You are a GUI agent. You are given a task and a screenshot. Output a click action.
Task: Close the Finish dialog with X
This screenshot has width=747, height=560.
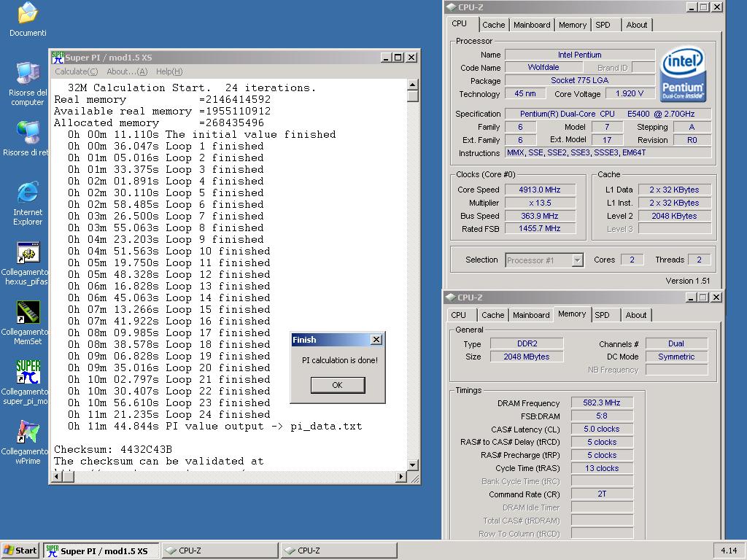click(376, 340)
